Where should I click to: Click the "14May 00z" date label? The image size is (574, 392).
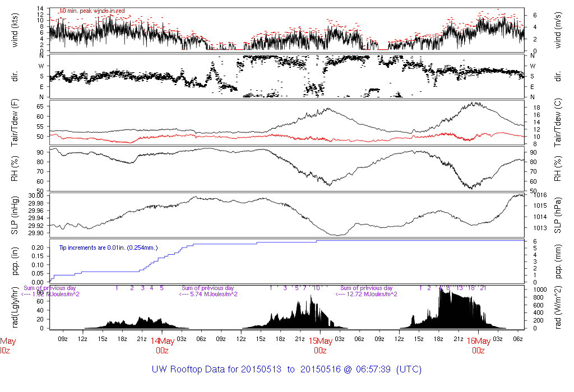pos(162,346)
